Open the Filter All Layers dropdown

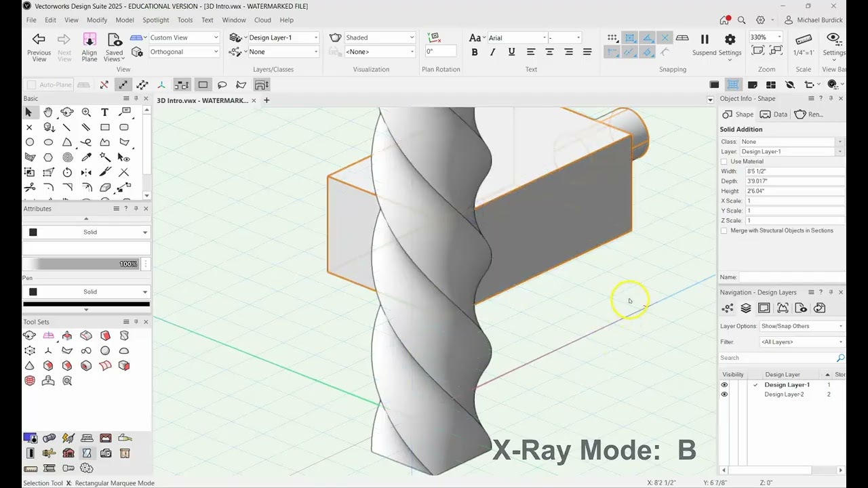802,342
